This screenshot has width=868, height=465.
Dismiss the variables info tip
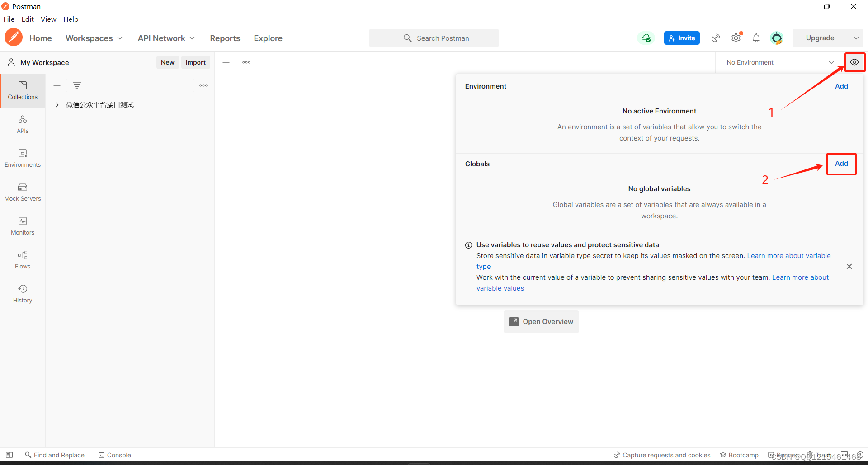coord(849,267)
